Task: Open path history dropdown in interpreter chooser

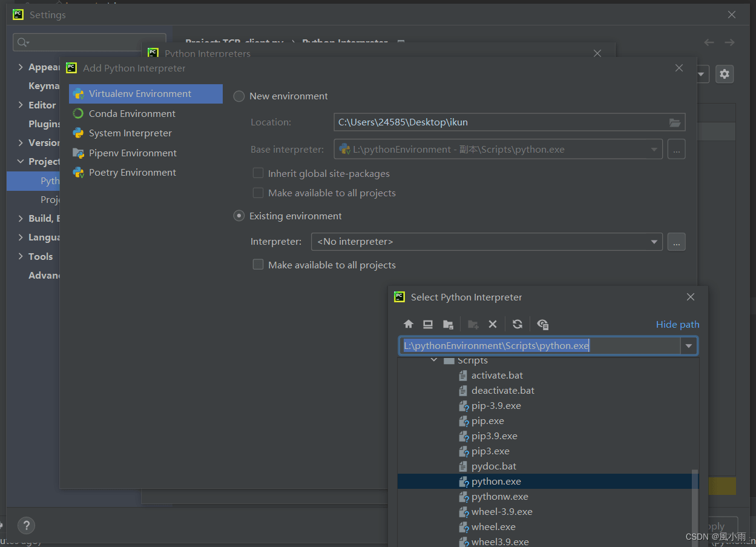Action: [x=689, y=346]
